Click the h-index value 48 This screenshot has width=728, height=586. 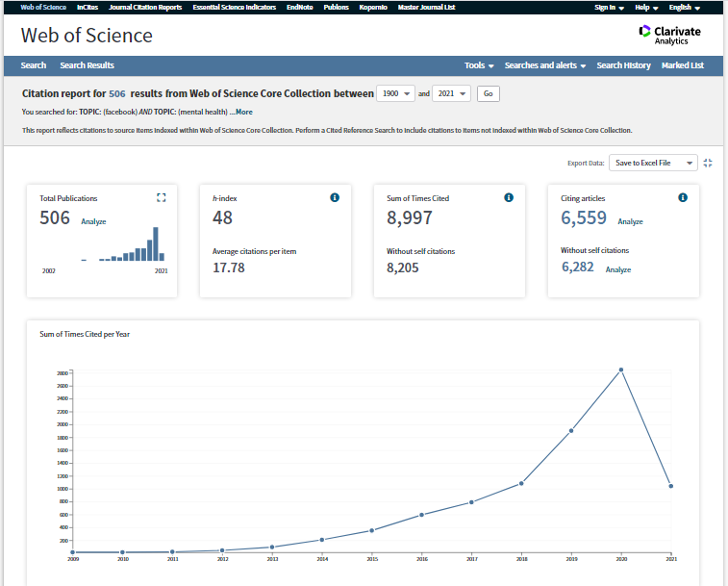tap(222, 217)
